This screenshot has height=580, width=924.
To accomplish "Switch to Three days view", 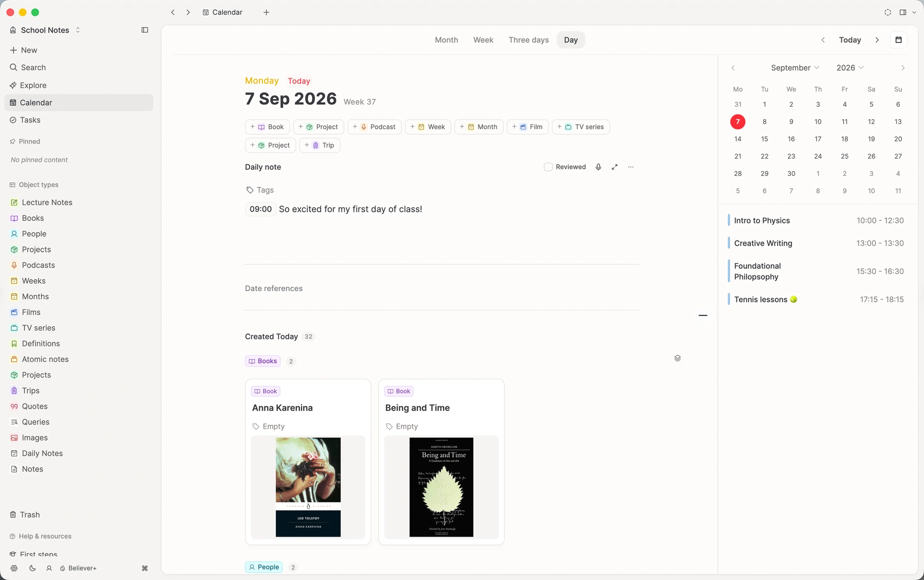I will (529, 40).
